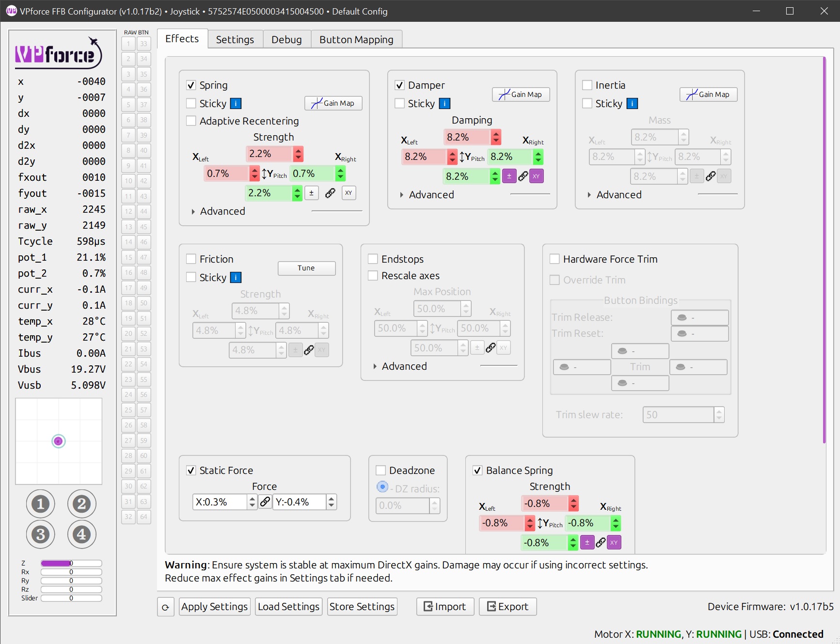840x644 pixels.
Task: Click round joystick button indicator 2
Action: point(81,504)
